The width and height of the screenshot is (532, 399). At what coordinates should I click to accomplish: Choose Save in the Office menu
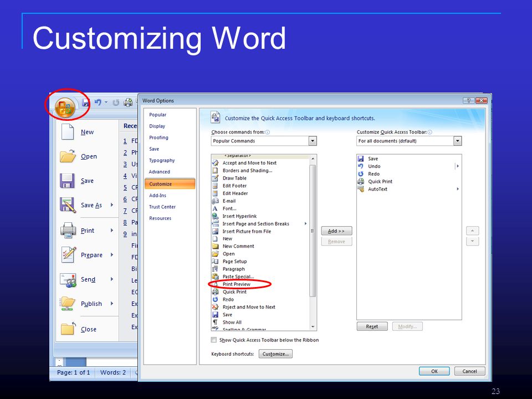87,181
